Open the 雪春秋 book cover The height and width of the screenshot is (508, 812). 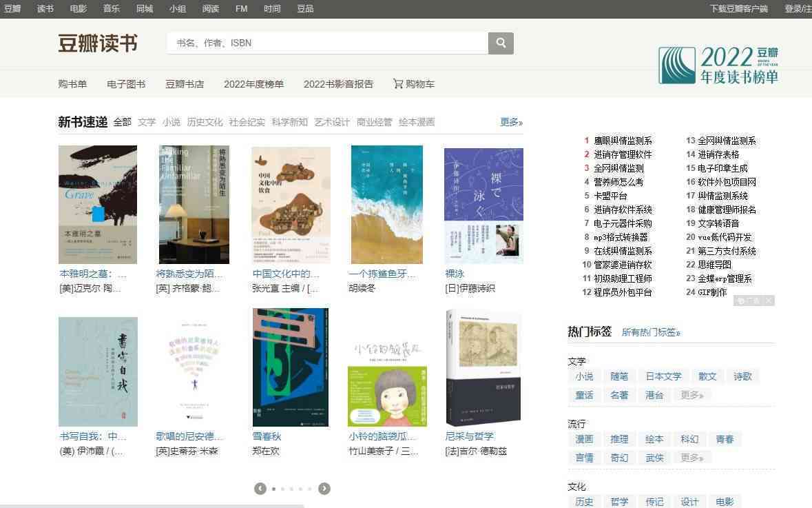tap(291, 367)
